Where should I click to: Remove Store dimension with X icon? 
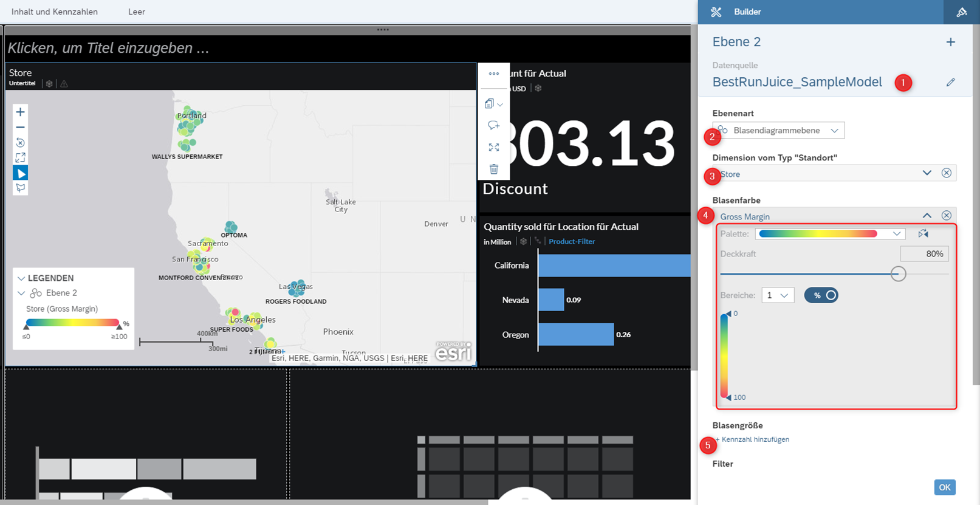click(947, 173)
